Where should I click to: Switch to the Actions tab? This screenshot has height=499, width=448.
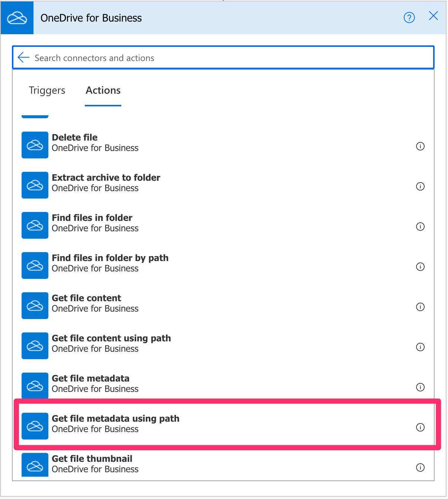coord(103,90)
